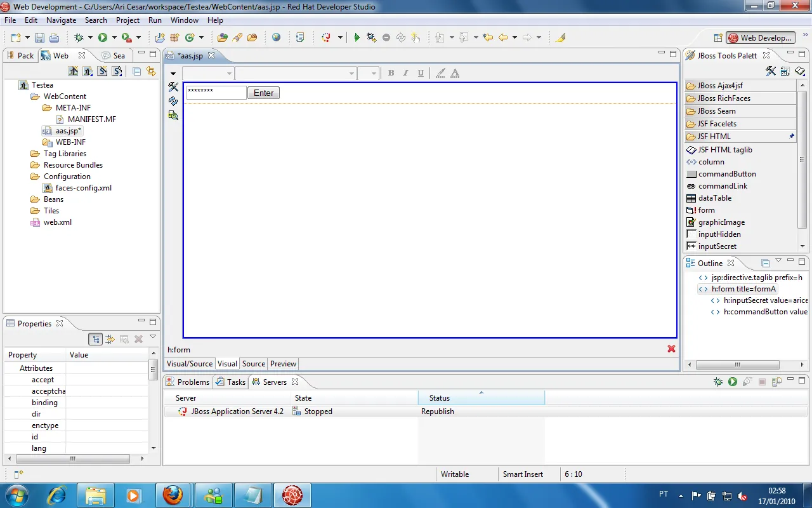Open the Debug dropdown arrow
The width and height of the screenshot is (812, 508).
click(x=90, y=38)
